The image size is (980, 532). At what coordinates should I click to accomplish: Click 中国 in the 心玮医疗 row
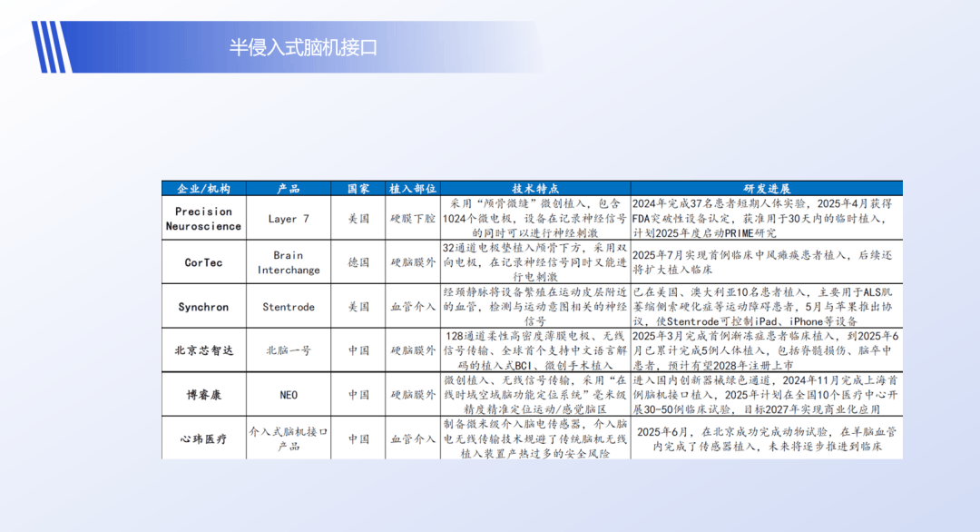(358, 438)
